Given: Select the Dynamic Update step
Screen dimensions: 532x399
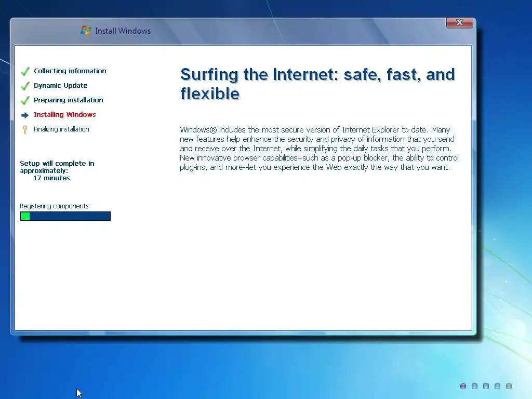Looking at the screenshot, I should (60, 86).
